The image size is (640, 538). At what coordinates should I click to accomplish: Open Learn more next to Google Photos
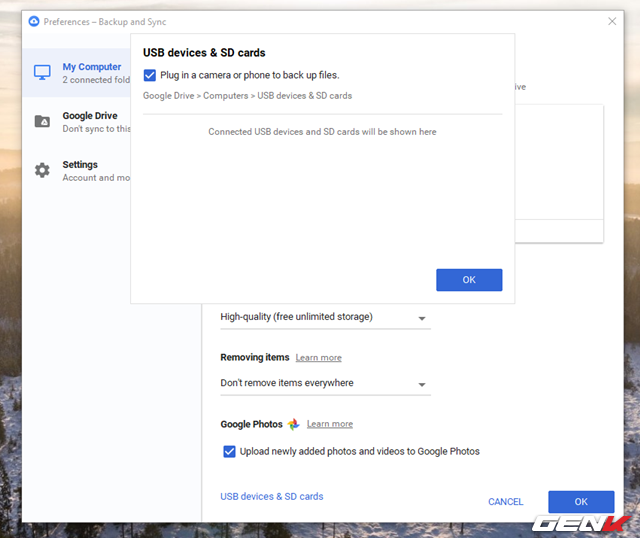click(x=330, y=424)
